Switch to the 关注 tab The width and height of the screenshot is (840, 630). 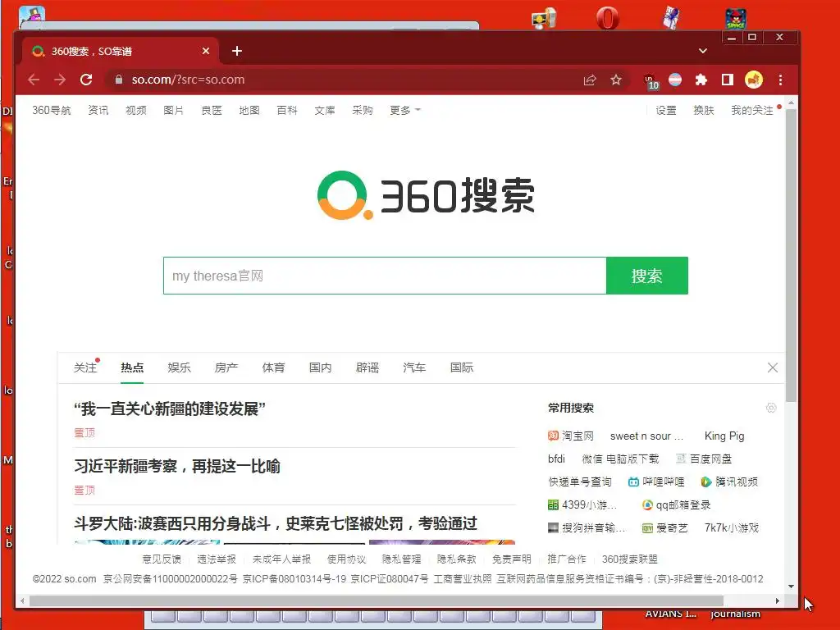click(85, 368)
